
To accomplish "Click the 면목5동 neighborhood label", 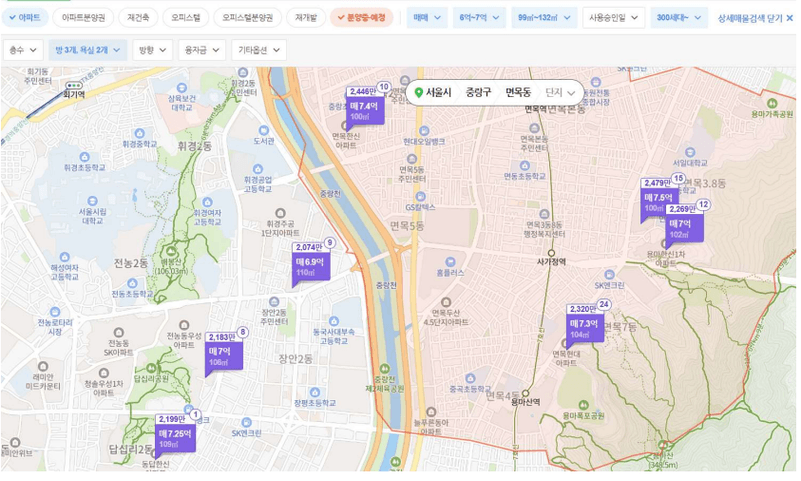I will click(407, 226).
